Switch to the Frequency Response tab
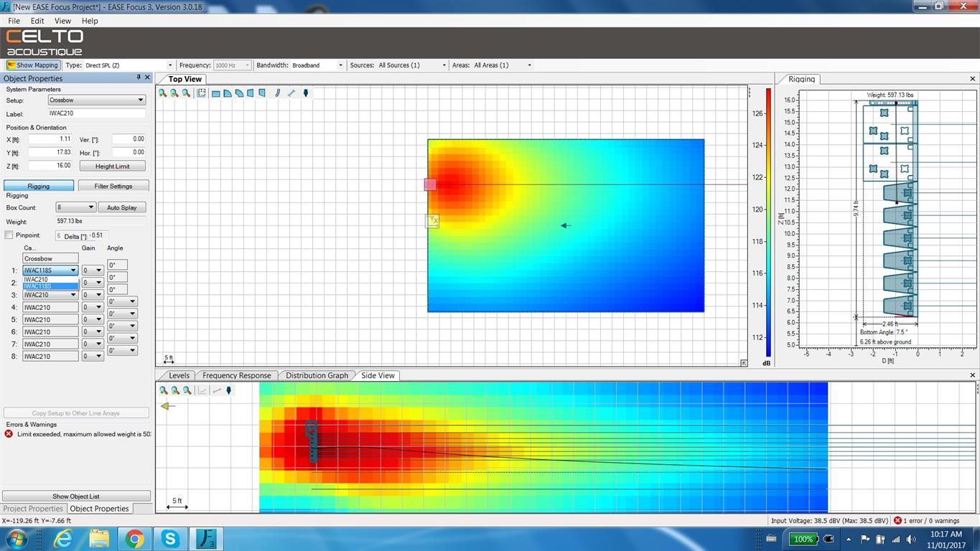980x551 pixels. pos(237,375)
